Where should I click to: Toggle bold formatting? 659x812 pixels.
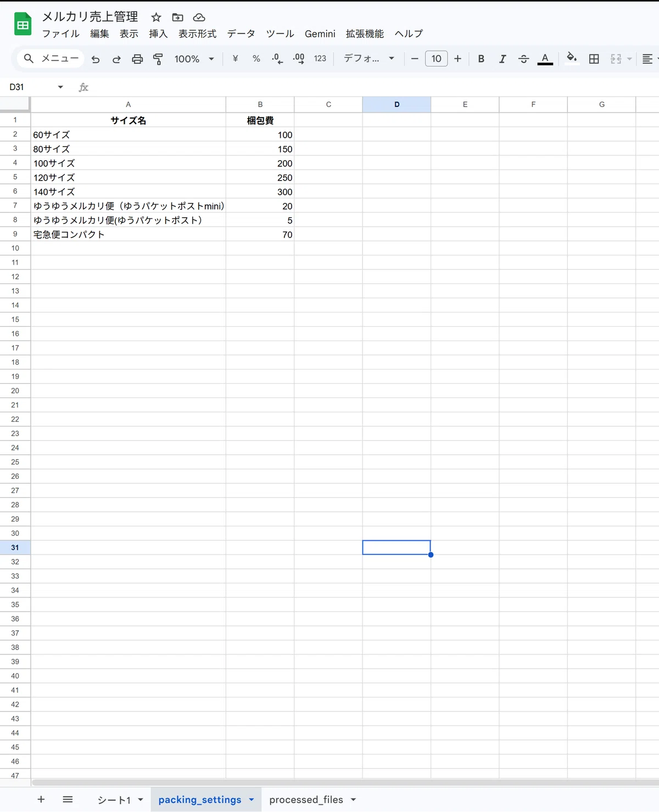pos(481,59)
